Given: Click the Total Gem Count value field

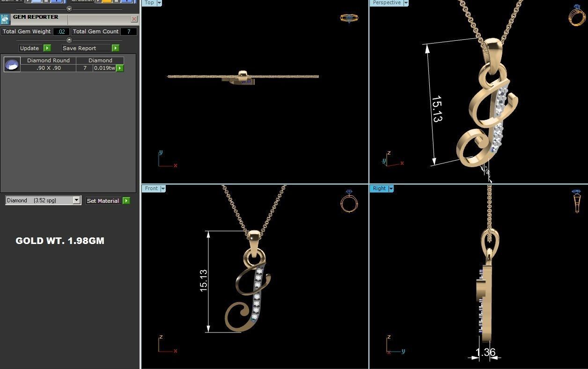Looking at the screenshot, I should click(x=129, y=31).
